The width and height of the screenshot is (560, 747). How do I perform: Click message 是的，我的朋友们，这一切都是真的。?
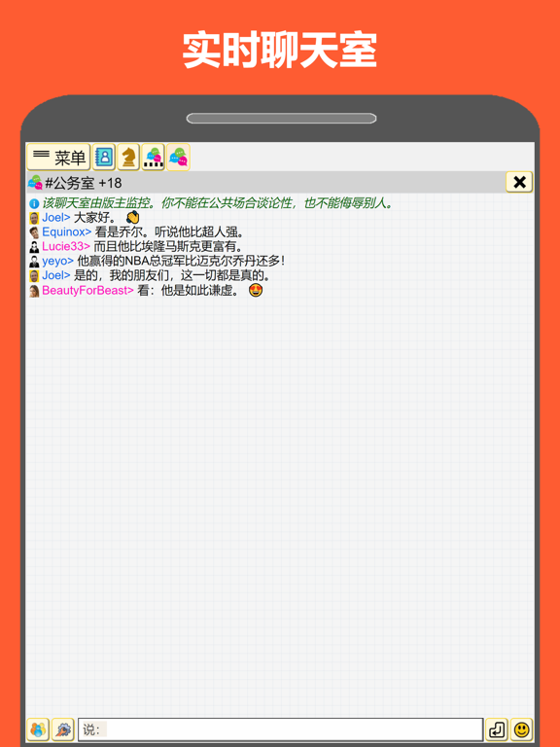point(172,275)
